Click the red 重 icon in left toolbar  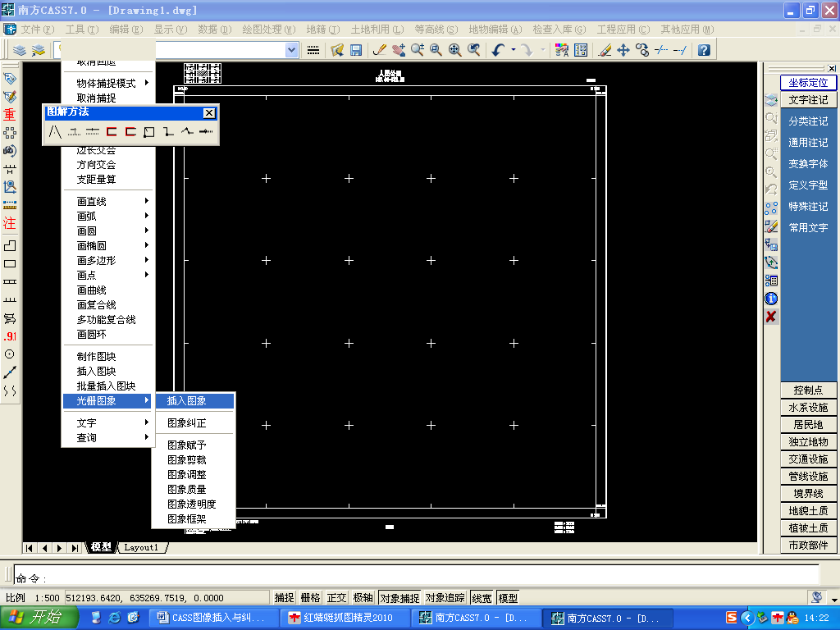tap(10, 114)
